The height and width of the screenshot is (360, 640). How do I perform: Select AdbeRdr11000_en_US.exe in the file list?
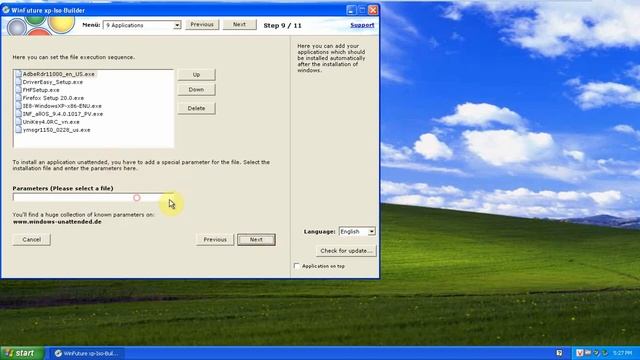(58, 74)
